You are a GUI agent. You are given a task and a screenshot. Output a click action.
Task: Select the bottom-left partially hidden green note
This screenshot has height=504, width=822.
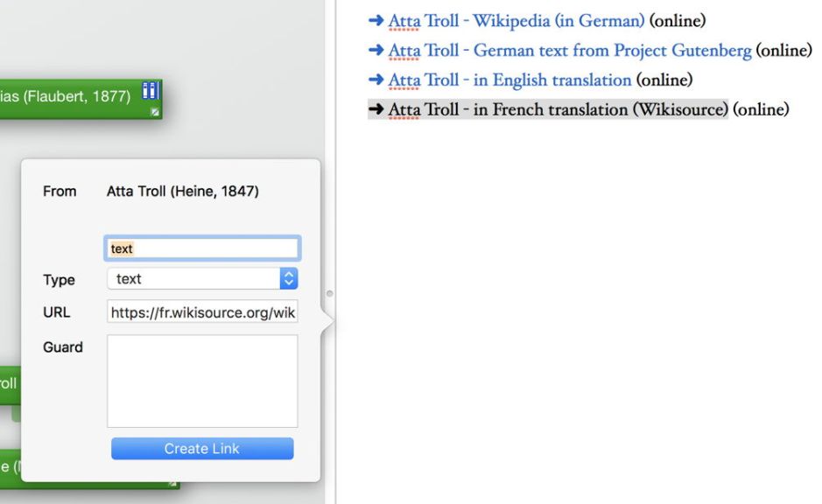[x=7, y=466]
